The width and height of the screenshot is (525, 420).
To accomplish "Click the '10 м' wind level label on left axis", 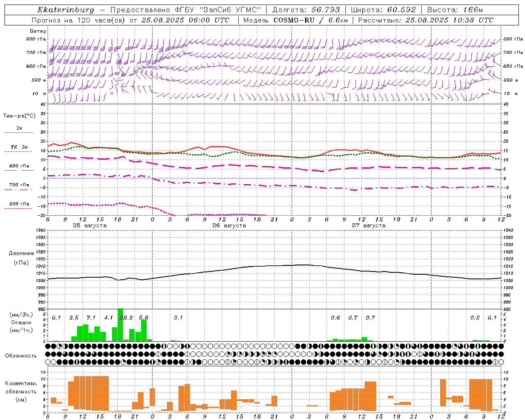I will tap(39, 94).
